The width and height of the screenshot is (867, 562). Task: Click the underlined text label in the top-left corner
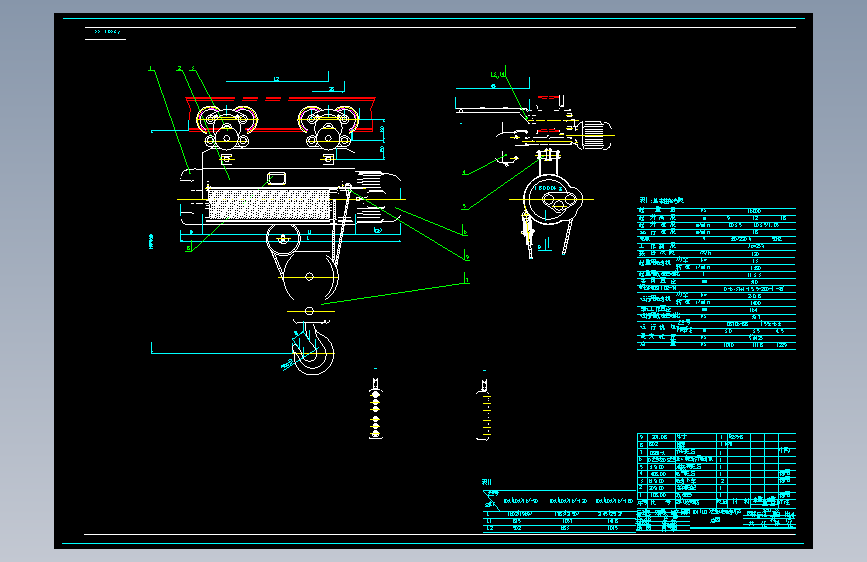[x=106, y=32]
